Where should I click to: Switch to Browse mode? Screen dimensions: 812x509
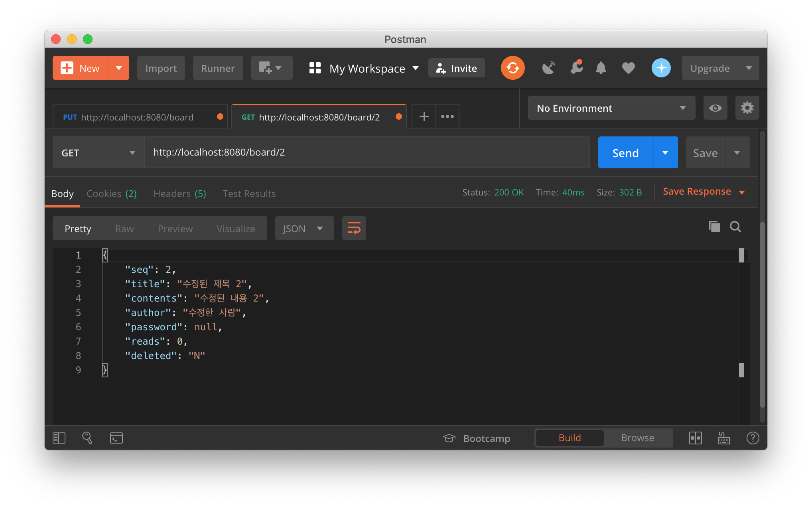coord(637,438)
